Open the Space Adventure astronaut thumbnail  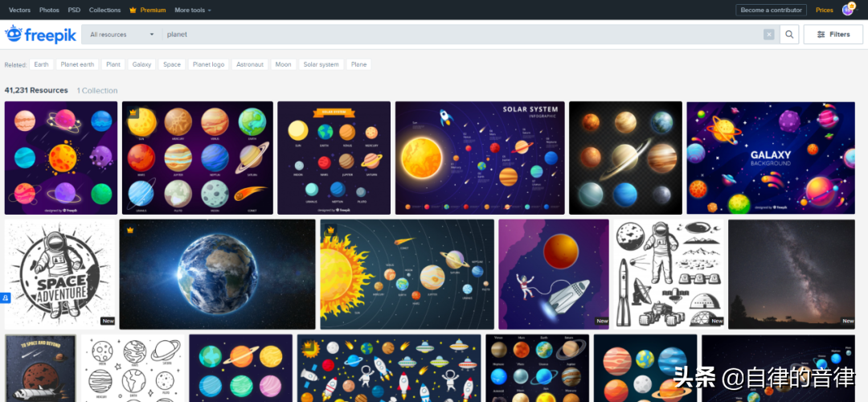point(59,274)
